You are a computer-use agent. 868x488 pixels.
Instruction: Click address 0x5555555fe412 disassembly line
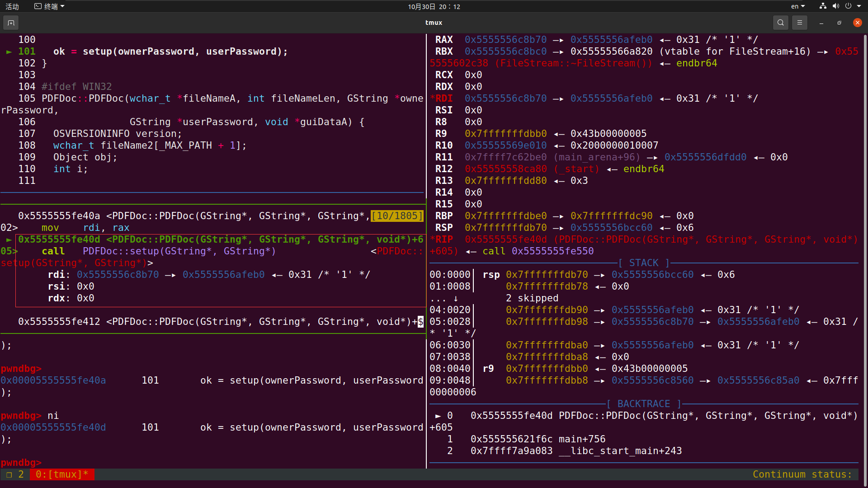tap(221, 322)
